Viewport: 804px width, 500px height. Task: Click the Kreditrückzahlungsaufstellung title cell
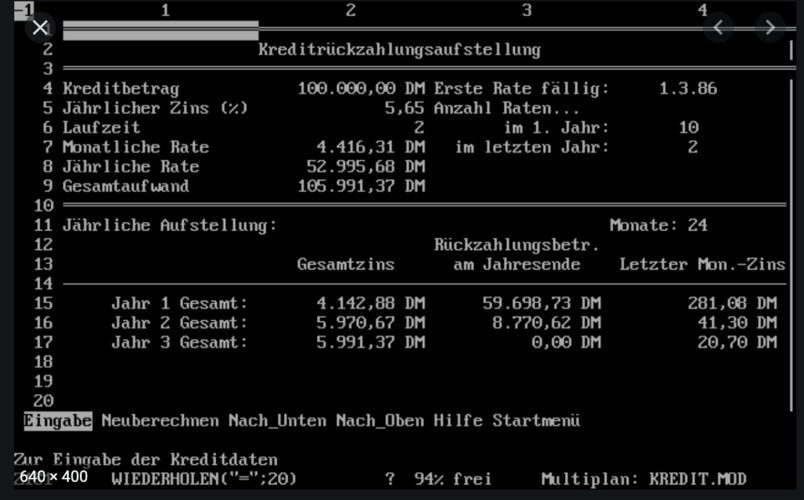point(399,49)
